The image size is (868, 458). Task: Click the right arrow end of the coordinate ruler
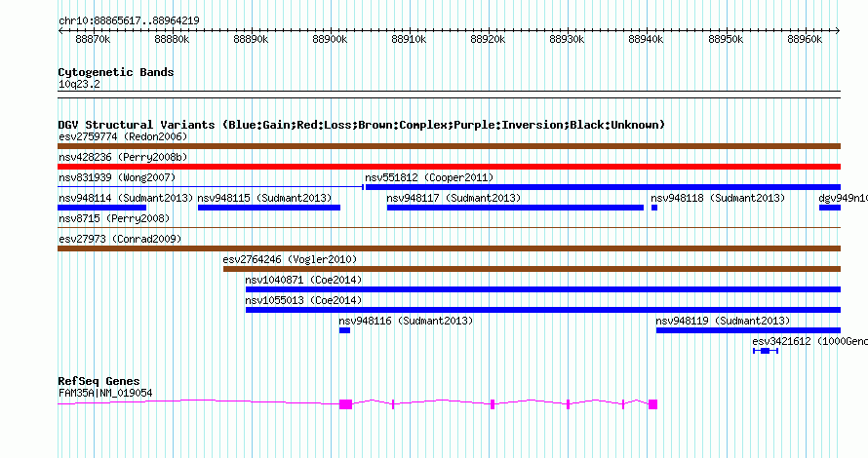[838, 31]
